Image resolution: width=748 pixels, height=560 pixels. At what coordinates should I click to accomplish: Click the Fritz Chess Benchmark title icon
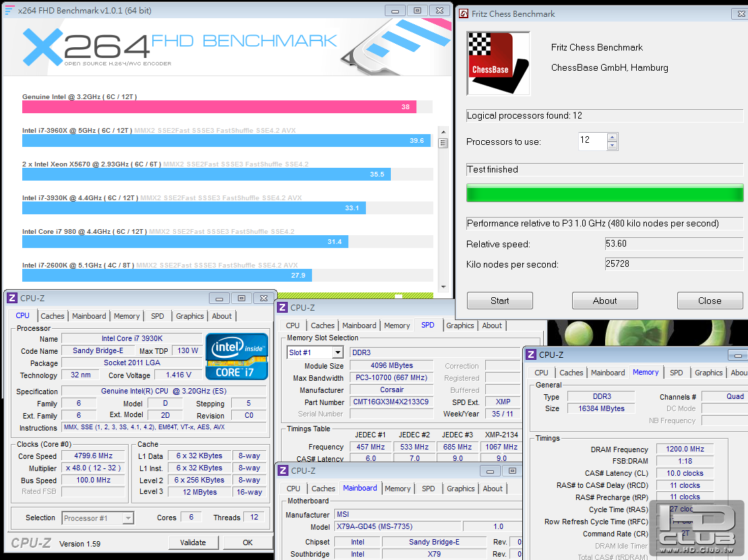463,14
